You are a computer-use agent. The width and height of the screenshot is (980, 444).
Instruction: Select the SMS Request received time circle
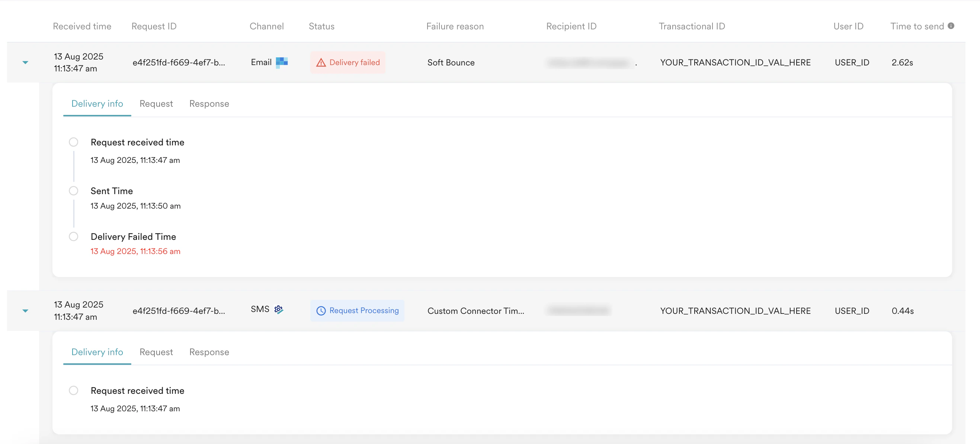coord(73,390)
